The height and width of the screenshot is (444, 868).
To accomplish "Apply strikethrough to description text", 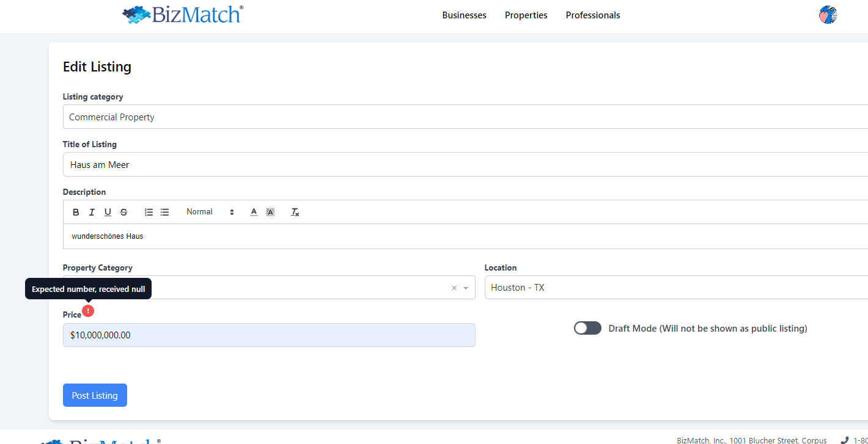I will pyautogui.click(x=123, y=213).
